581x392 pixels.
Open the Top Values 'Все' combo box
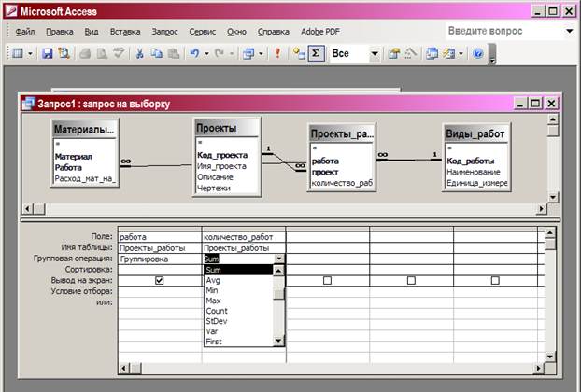[x=375, y=54]
